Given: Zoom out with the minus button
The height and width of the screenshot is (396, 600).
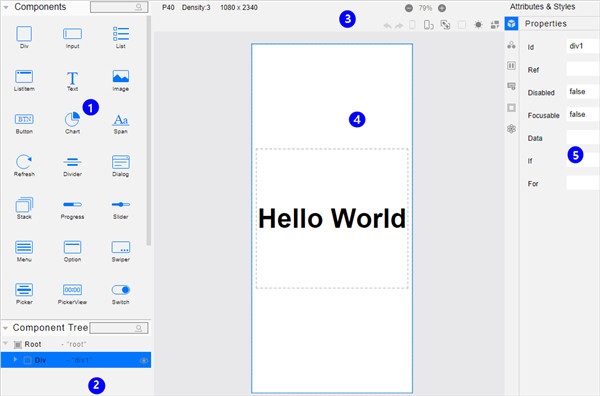Looking at the screenshot, I should pyautogui.click(x=409, y=8).
